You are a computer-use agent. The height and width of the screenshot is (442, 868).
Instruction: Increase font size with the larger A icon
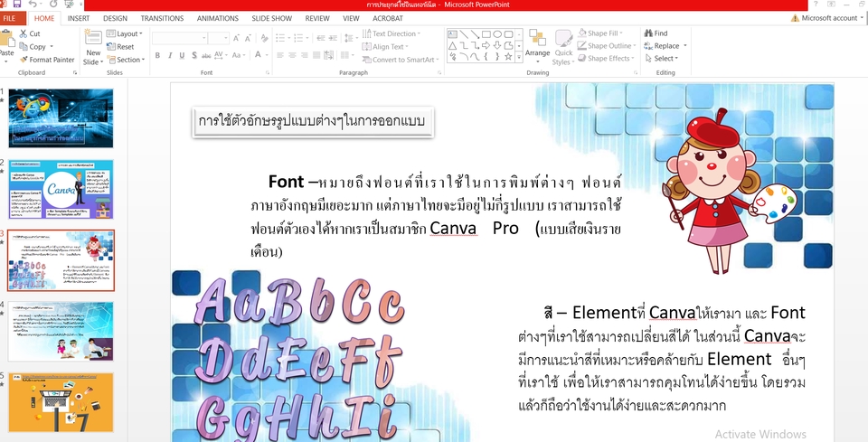point(236,38)
